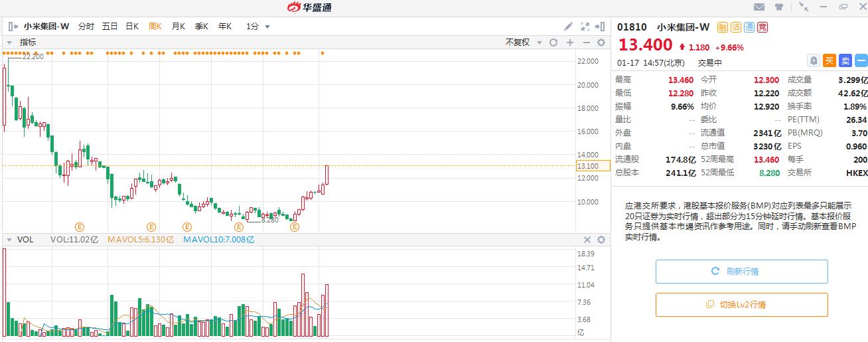Click the 成交量 3.299亿 value

click(x=852, y=80)
